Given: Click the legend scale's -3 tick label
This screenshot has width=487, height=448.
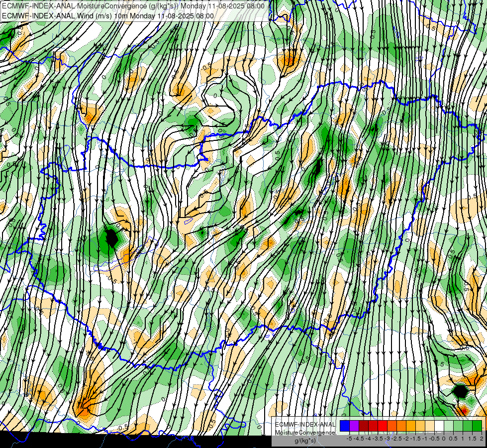Looking at the screenshot, I should coord(388,439).
